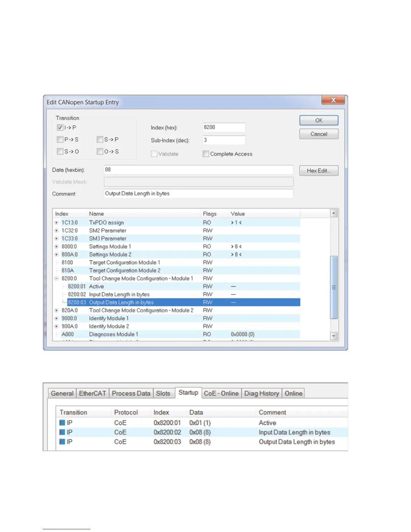Viewport: 411px width, 532px height.
Task: Uncheck the I -> P transition checkbox
Action: pos(60,128)
